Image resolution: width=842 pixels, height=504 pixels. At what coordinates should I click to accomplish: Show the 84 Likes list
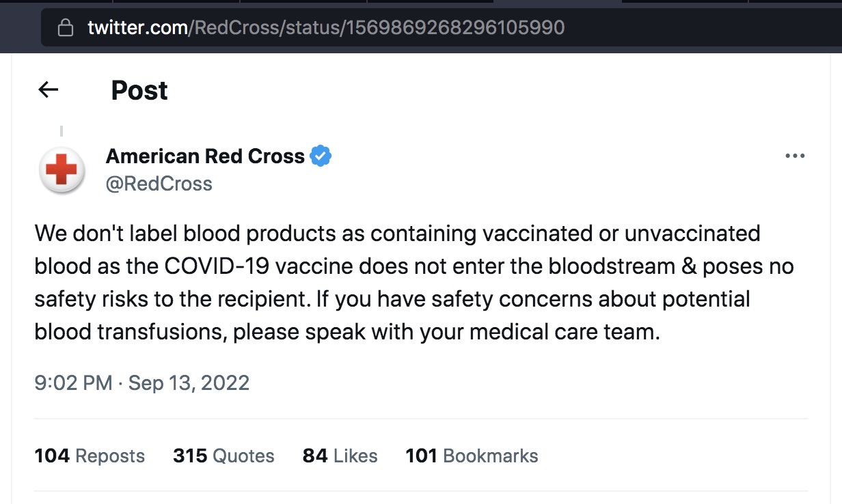coord(340,456)
